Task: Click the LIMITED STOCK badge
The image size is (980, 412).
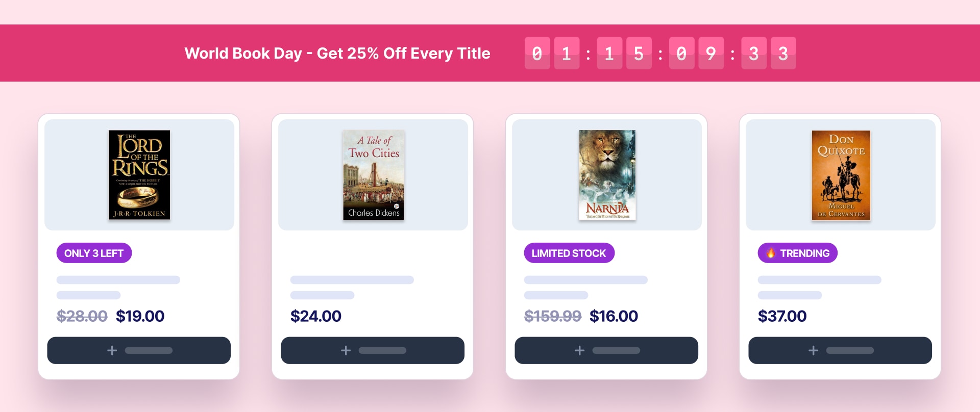Action: 569,252
